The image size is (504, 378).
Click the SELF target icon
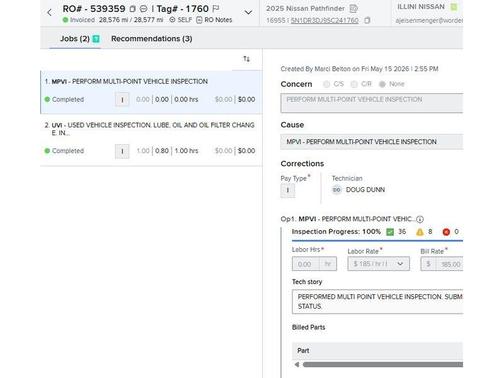pyautogui.click(x=172, y=20)
